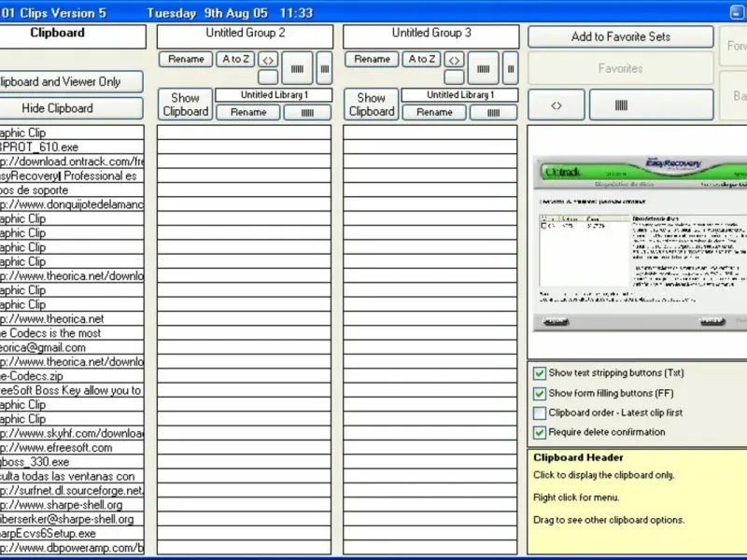
Task: Sort Untitled Group 2 A to Z
Action: [235, 60]
